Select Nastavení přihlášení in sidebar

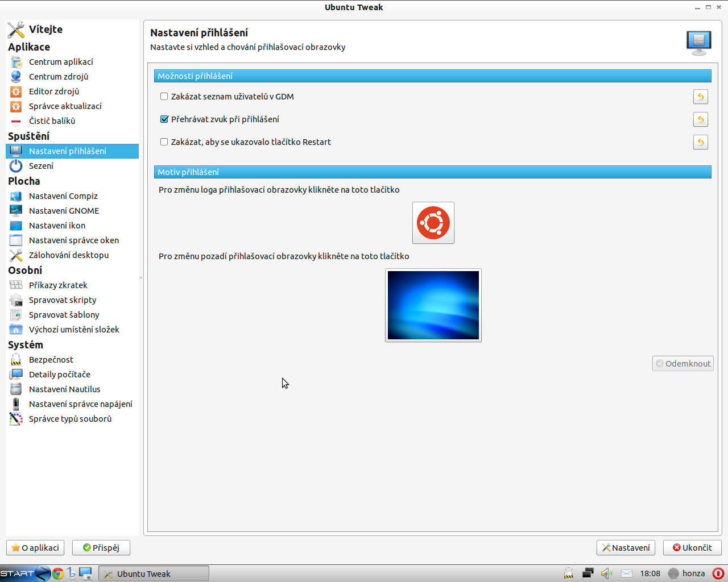72,151
